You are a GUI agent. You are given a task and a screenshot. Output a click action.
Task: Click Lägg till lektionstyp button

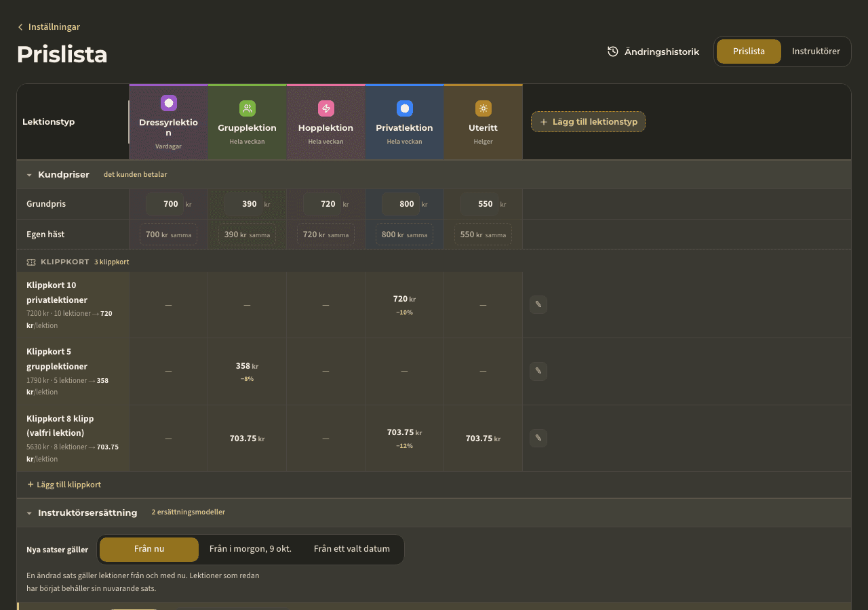588,122
